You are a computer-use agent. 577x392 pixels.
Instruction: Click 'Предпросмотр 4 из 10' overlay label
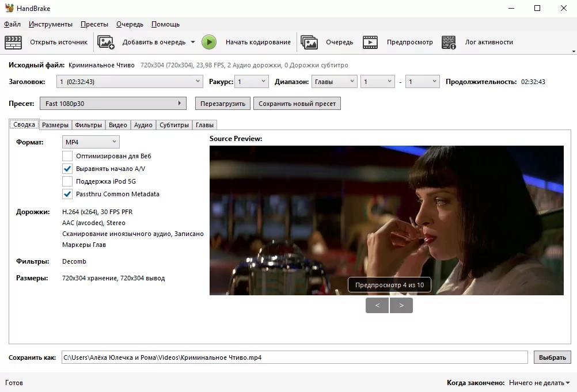click(389, 285)
